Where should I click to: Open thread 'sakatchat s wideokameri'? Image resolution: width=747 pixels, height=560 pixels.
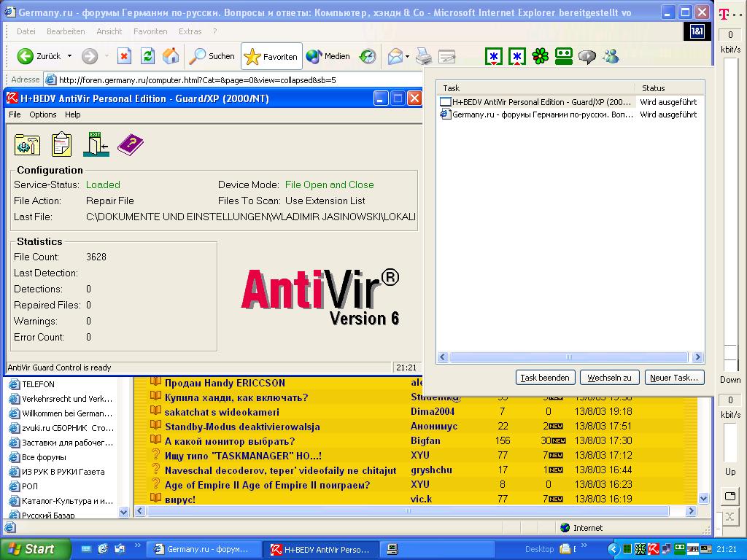click(222, 413)
